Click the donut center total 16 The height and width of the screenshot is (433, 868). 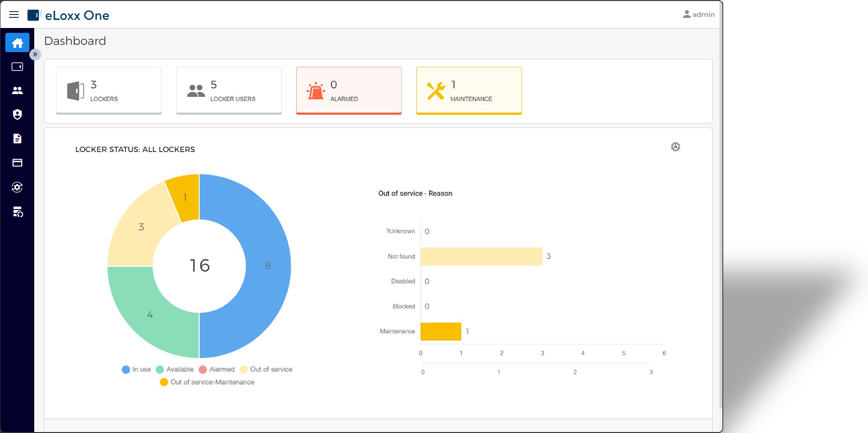tap(199, 265)
